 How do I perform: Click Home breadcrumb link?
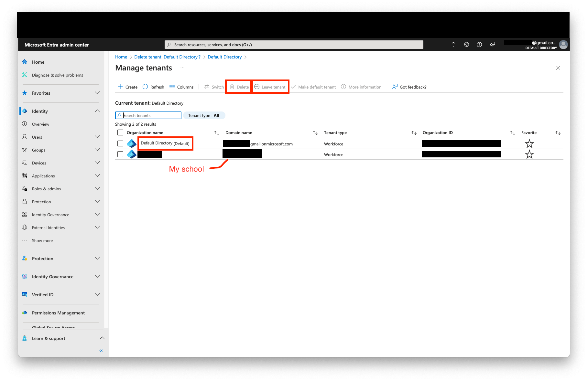pos(121,57)
